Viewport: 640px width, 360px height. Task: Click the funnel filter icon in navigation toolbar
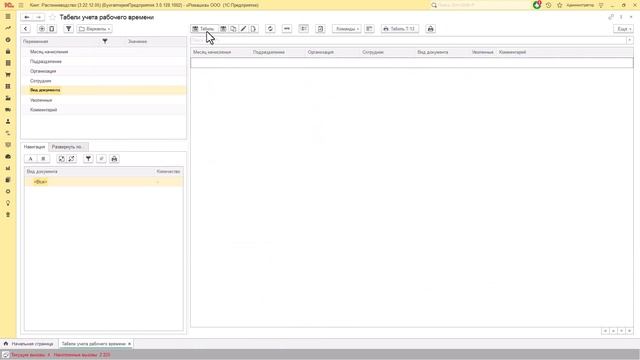(88, 159)
